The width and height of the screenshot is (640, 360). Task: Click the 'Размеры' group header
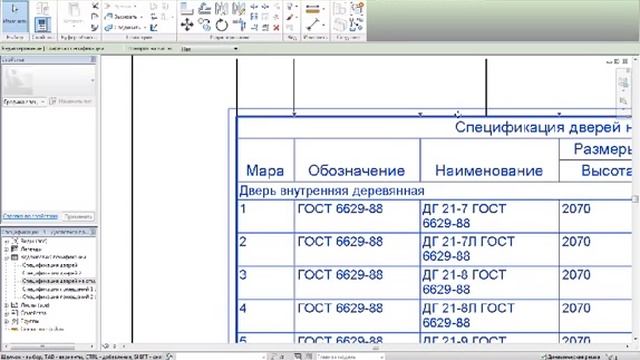(602, 149)
